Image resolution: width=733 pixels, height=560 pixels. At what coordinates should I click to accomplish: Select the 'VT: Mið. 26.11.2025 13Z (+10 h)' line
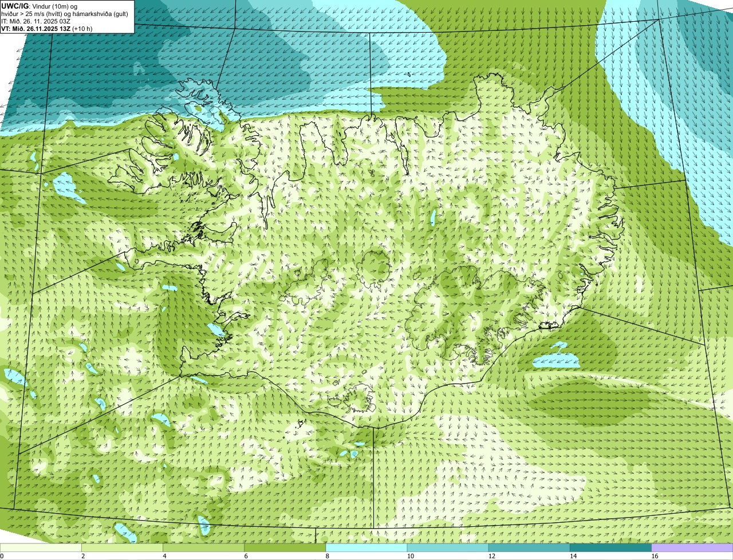click(x=47, y=29)
